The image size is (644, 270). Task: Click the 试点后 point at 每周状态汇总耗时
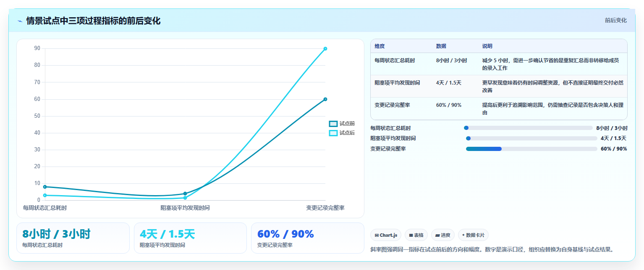[45, 195]
